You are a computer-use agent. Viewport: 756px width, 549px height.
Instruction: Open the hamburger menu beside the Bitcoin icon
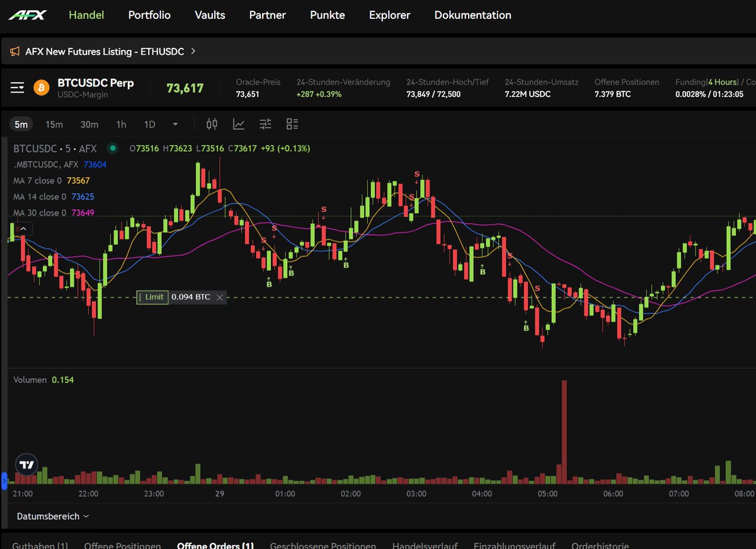[17, 88]
